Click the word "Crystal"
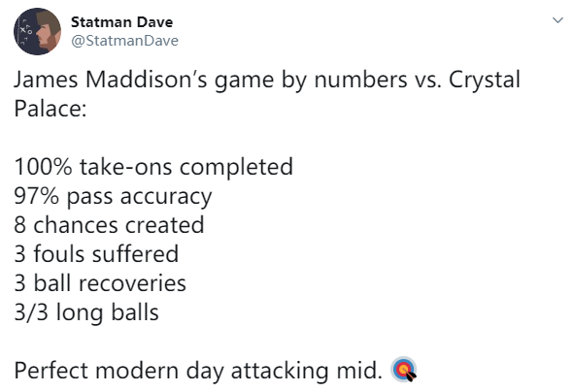Image resolution: width=573 pixels, height=392 pixels. [x=485, y=80]
